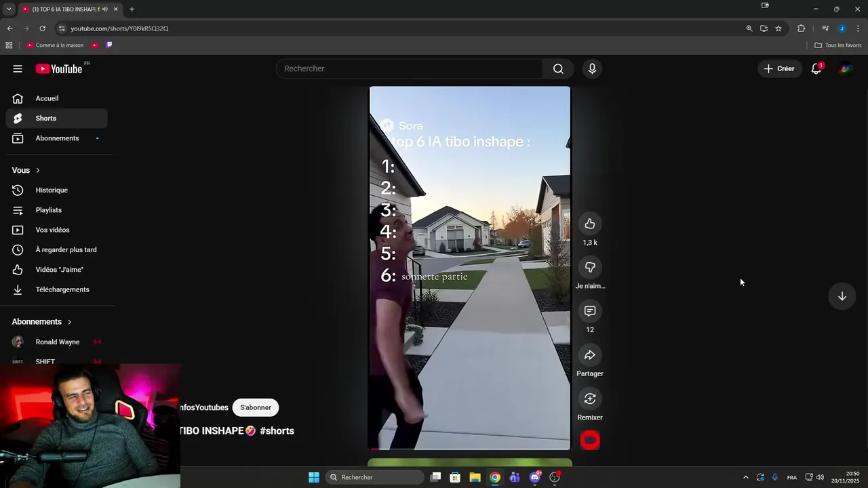Open the Short's comments
The width and height of the screenshot is (868, 488).
pyautogui.click(x=590, y=311)
